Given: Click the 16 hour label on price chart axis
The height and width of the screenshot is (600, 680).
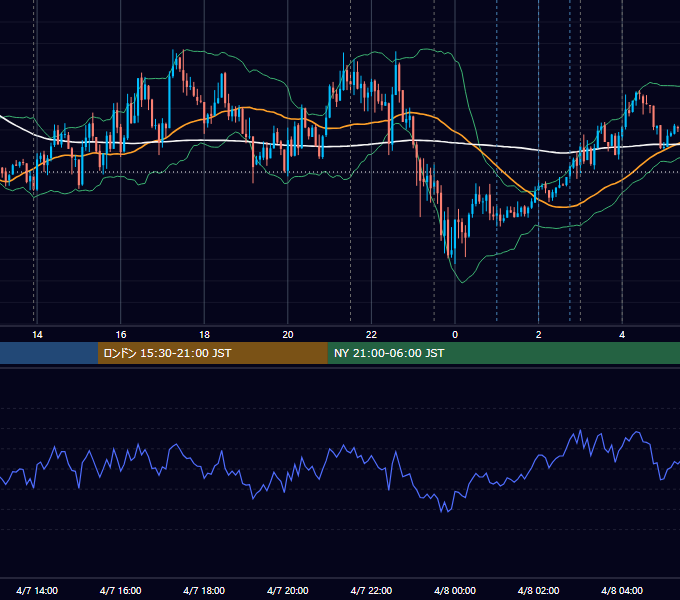Looking at the screenshot, I should point(121,335).
